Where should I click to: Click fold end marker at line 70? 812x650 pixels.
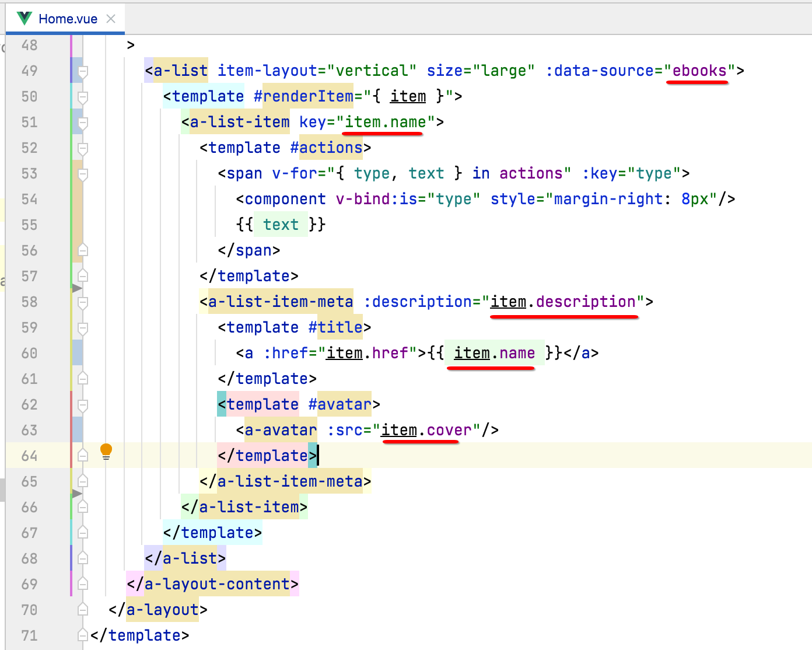click(x=83, y=610)
